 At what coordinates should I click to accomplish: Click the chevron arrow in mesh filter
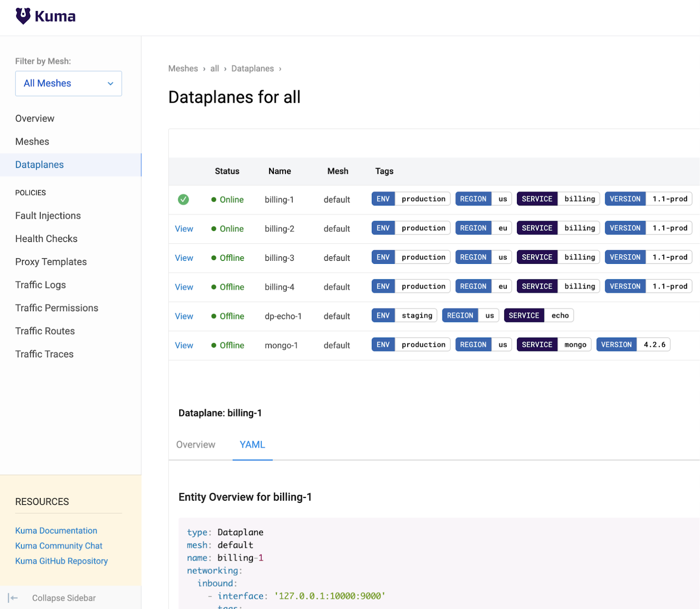coord(111,83)
